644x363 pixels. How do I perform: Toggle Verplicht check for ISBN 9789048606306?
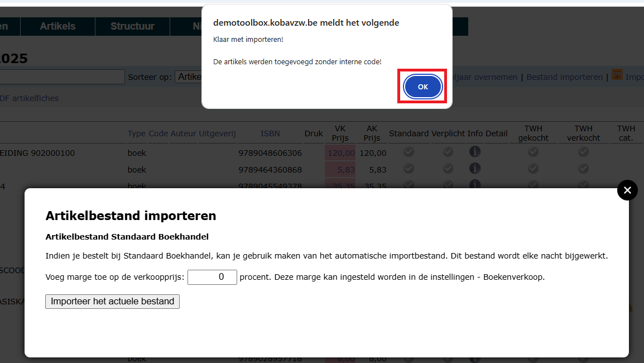click(x=448, y=152)
